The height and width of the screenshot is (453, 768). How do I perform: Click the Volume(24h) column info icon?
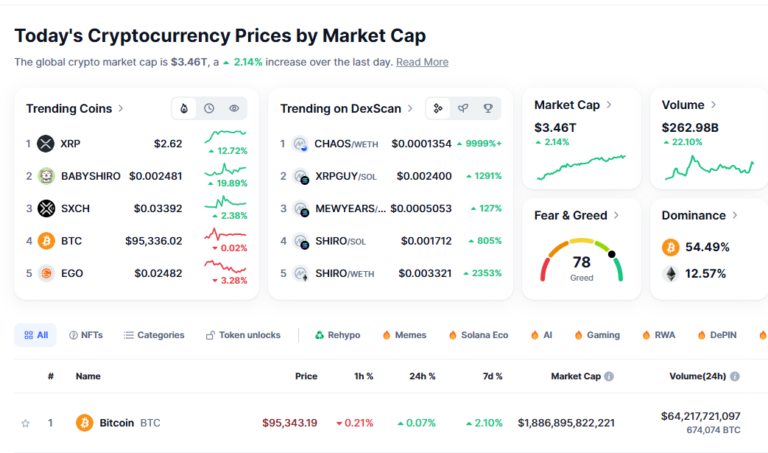(x=735, y=377)
